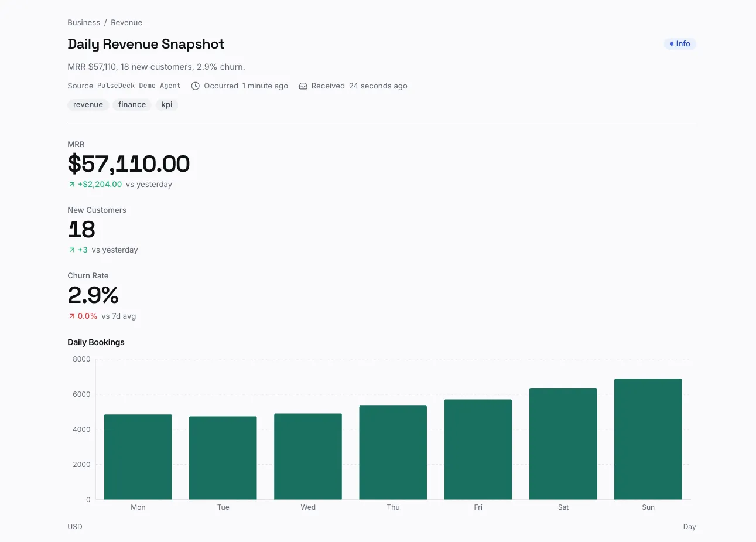
Task: Click the Daily Bookings chart heading
Action: [x=96, y=342]
